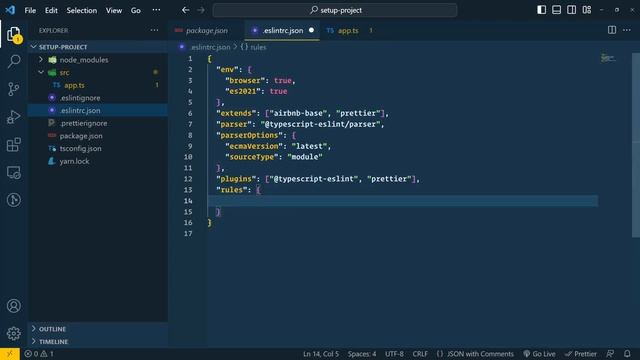Open the Accounts menu icon
This screenshot has height=360, width=640.
click(x=13, y=306)
